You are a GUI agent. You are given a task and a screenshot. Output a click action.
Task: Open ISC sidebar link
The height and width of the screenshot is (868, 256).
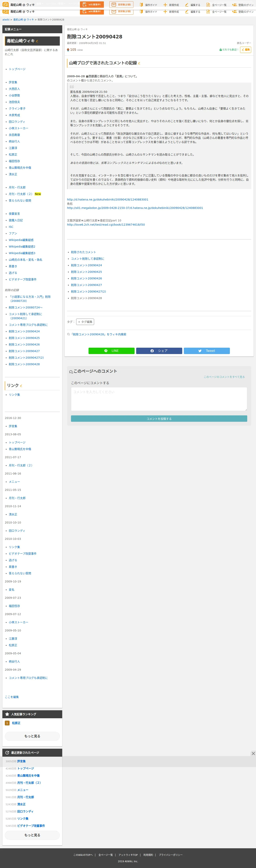[11, 227]
